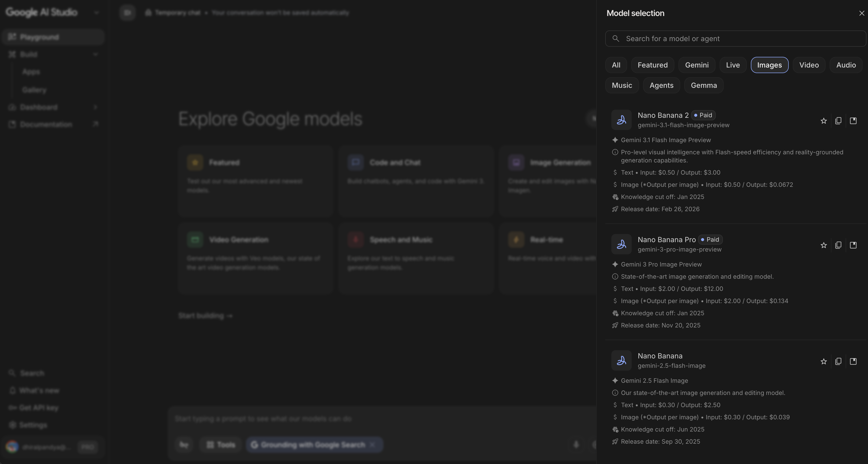
Task: Click the Paid badge on Nano Banana 2
Action: (703, 115)
